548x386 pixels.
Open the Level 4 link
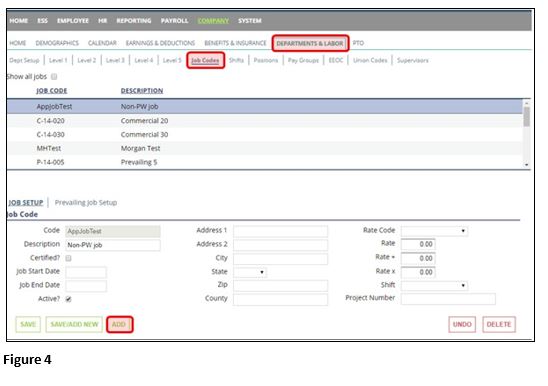click(x=144, y=60)
